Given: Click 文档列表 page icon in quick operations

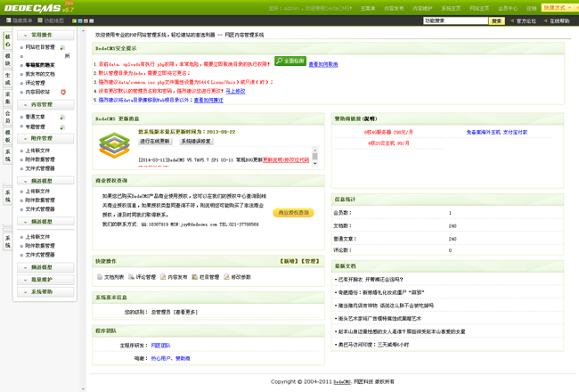Looking at the screenshot, I should point(100,277).
